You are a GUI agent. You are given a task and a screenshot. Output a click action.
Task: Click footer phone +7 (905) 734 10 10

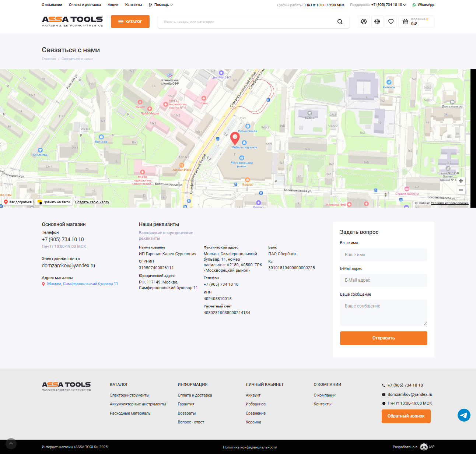[x=405, y=385]
